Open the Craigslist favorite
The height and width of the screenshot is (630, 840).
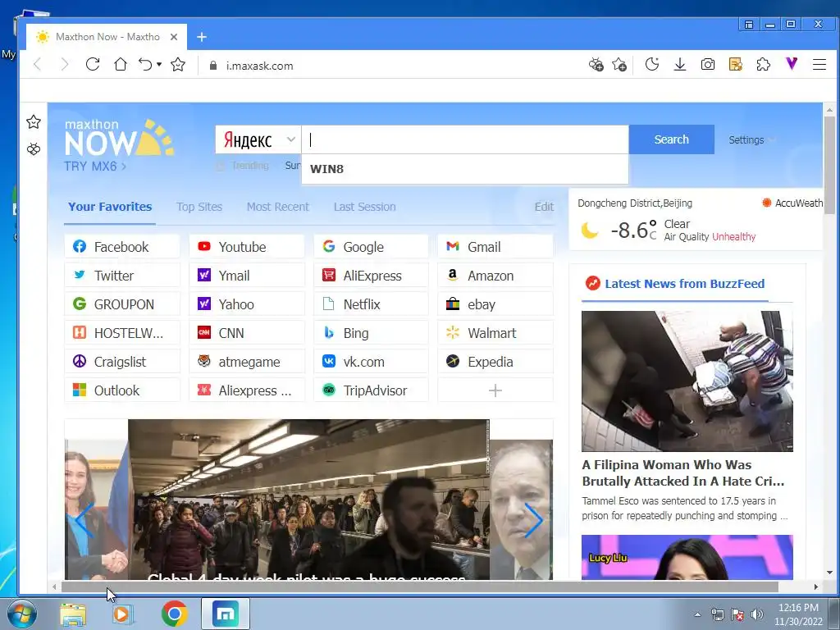pyautogui.click(x=122, y=362)
